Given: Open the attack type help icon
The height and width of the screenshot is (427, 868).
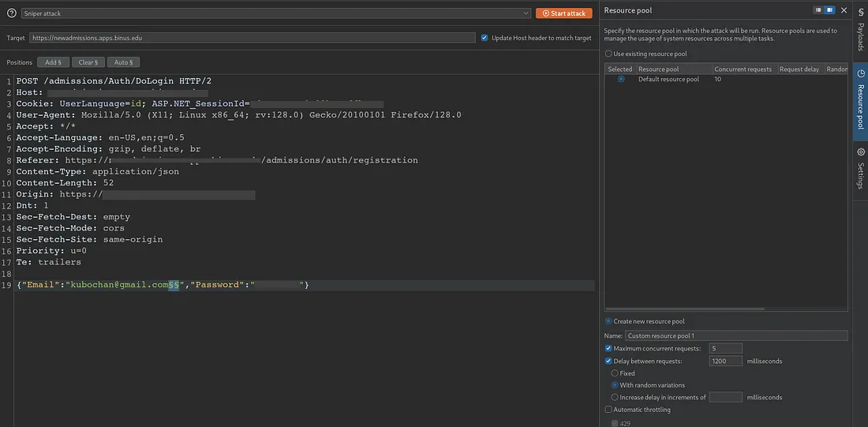Looking at the screenshot, I should [x=11, y=13].
